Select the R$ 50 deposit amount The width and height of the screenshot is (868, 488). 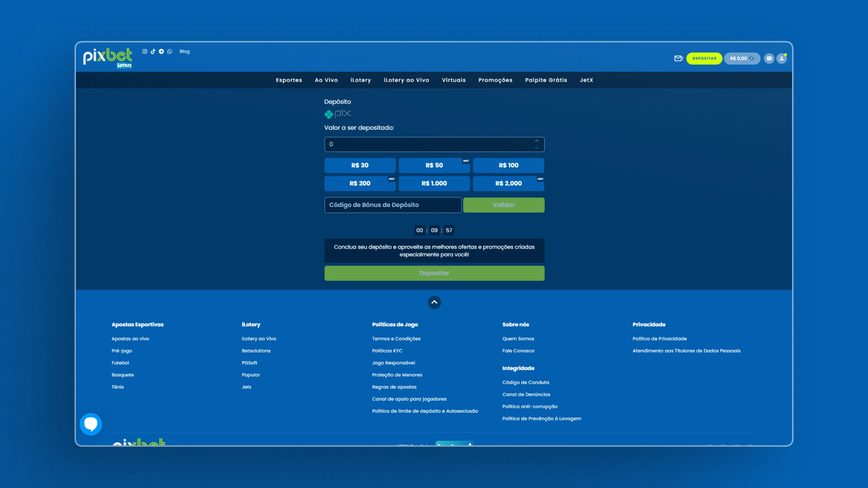[x=434, y=165]
